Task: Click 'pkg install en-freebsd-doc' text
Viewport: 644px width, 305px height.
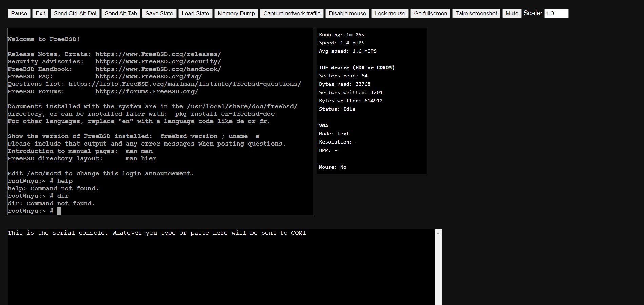Action: pos(225,114)
